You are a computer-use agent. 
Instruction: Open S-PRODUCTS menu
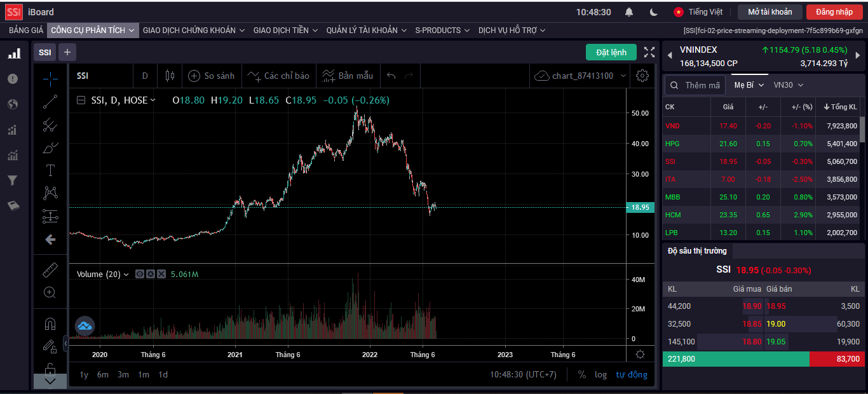(442, 30)
